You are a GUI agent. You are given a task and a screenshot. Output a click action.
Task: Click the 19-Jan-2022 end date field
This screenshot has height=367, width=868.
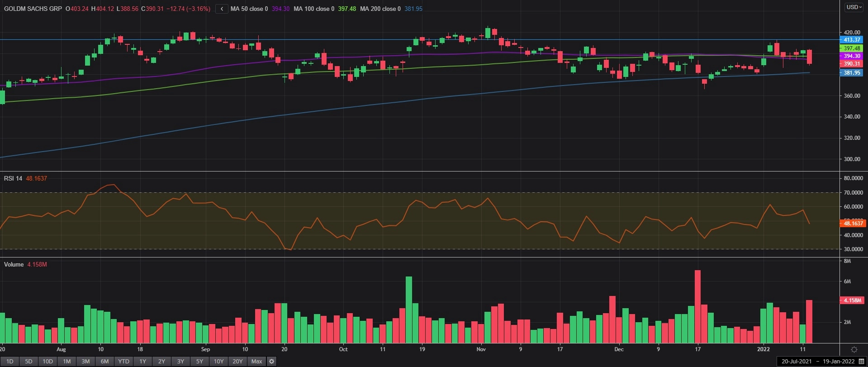point(838,362)
